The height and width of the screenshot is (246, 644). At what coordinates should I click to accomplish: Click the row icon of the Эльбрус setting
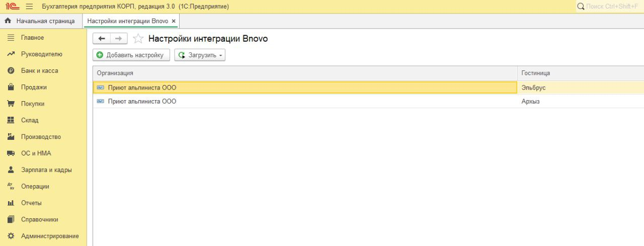click(100, 88)
